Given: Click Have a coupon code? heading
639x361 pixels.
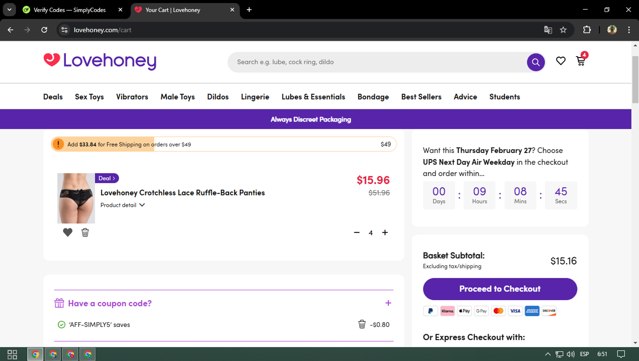Looking at the screenshot, I should (110, 303).
